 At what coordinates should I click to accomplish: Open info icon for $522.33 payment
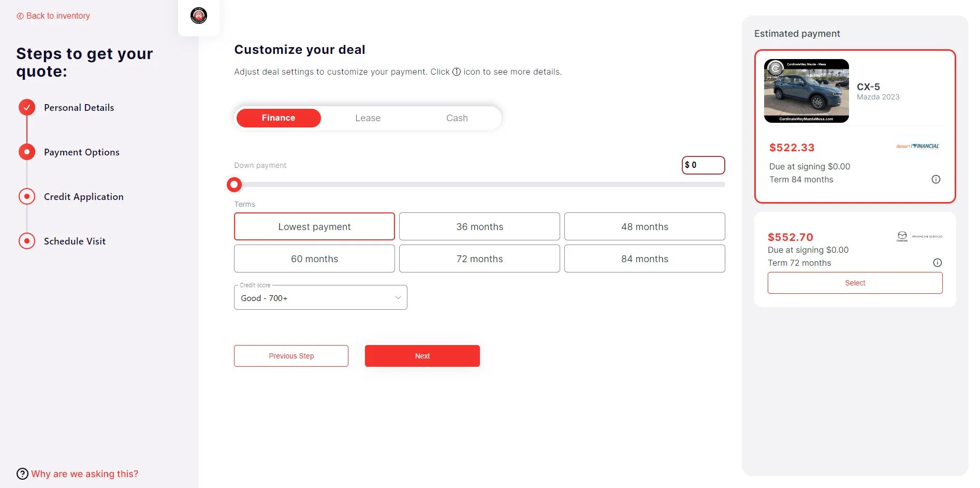click(936, 179)
